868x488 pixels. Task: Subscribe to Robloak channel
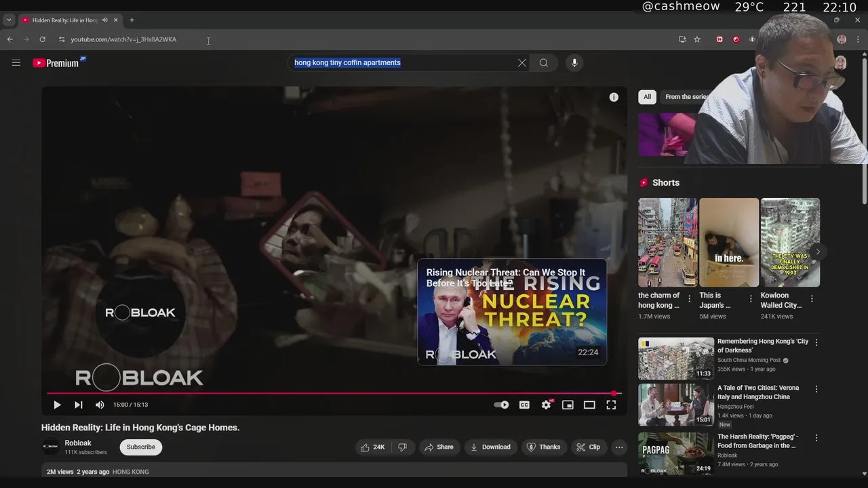141,447
